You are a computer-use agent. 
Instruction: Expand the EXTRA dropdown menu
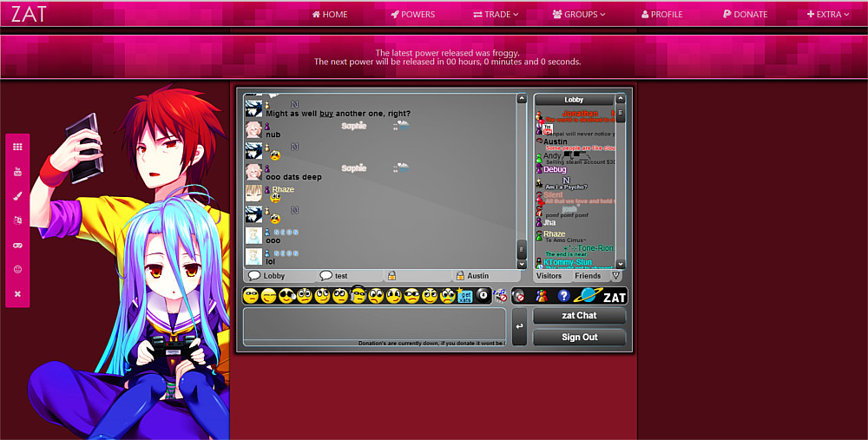[828, 15]
